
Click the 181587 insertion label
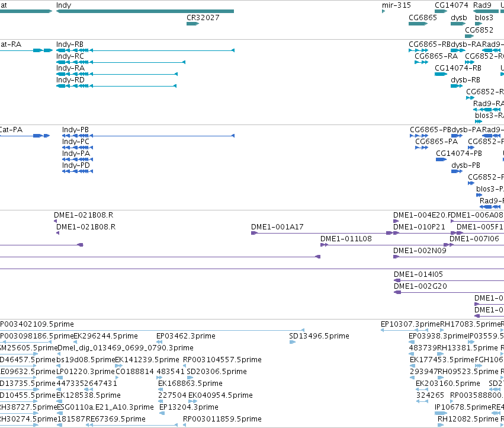click(70, 419)
